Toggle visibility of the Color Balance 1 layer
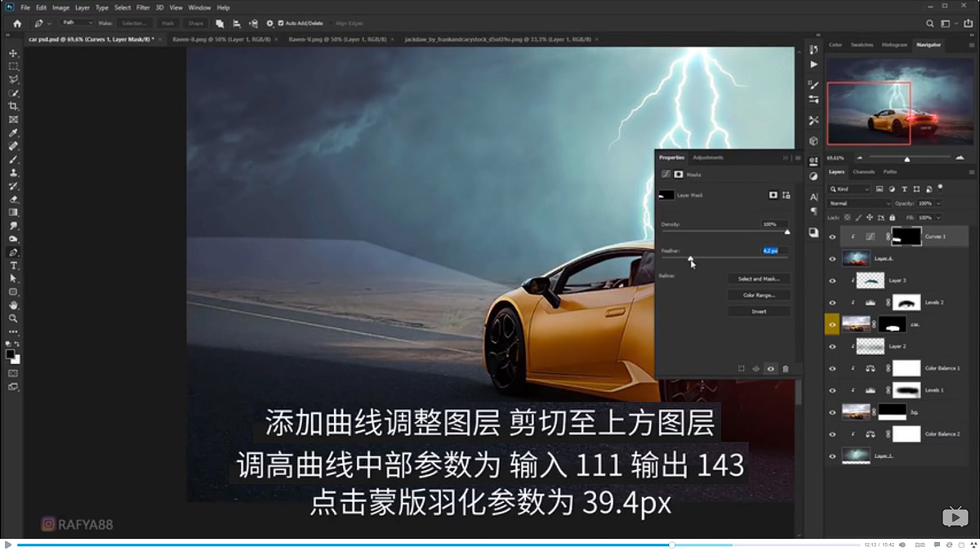The image size is (980, 551). [833, 367]
